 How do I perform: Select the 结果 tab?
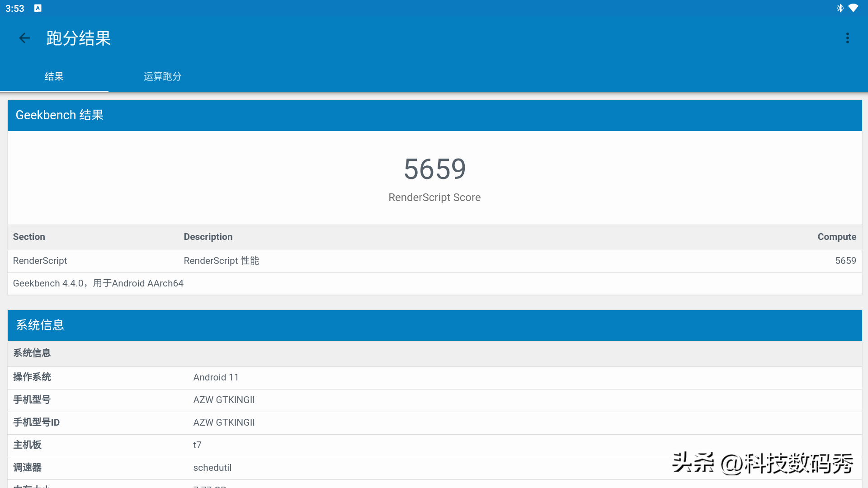[x=54, y=76]
